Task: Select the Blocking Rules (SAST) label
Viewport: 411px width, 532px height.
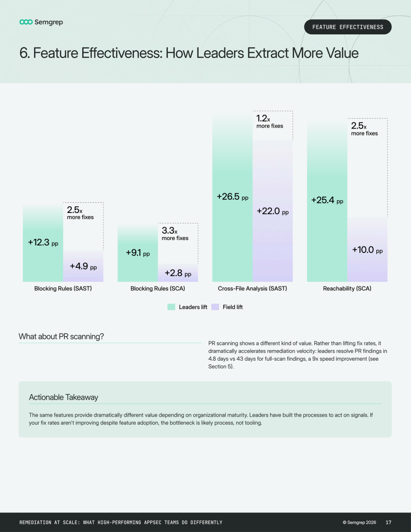Action: (63, 289)
